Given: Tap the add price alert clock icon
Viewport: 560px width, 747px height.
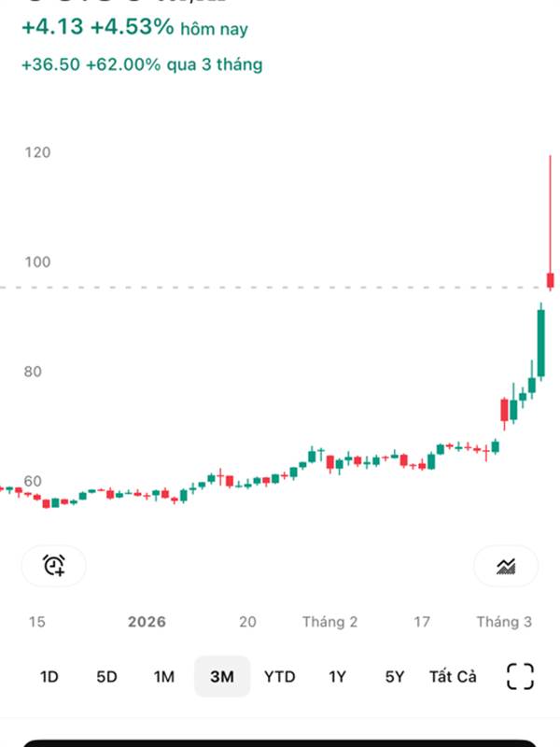Looking at the screenshot, I should 53,565.
